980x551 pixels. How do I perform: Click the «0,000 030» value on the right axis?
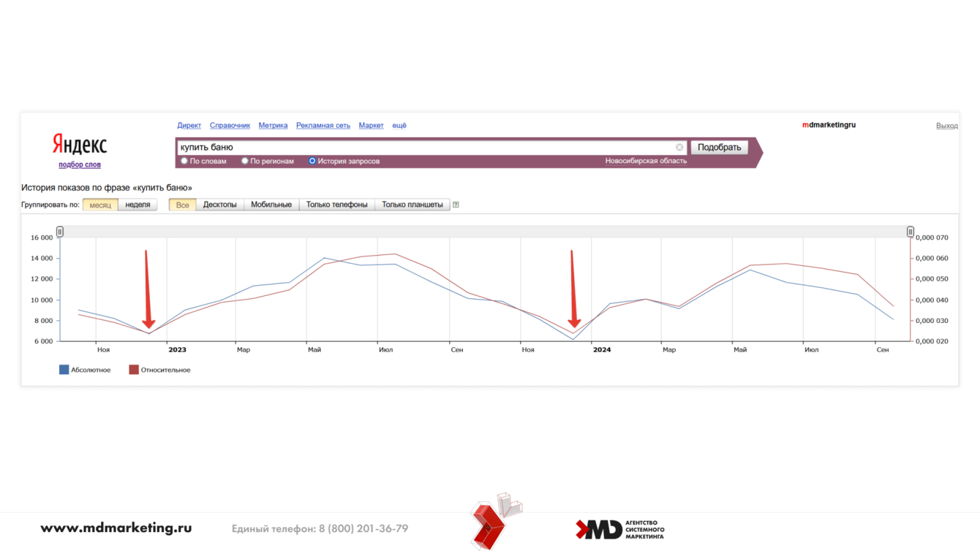click(x=932, y=321)
